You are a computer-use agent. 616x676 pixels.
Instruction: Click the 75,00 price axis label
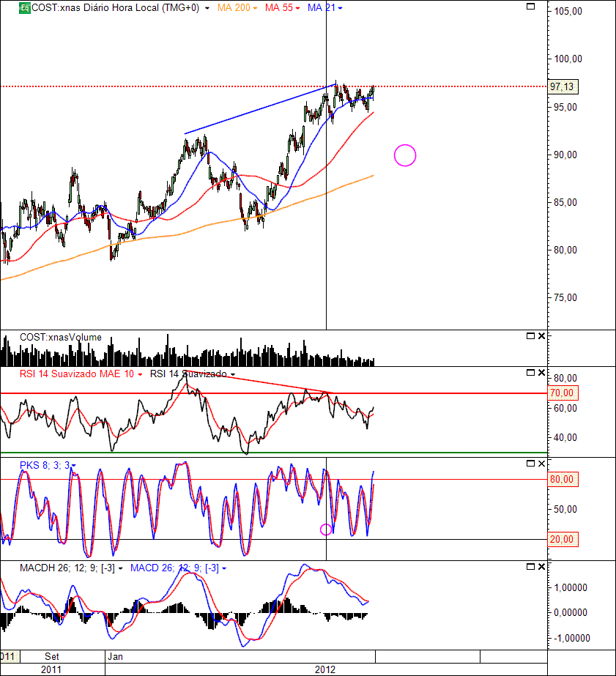[x=565, y=297]
